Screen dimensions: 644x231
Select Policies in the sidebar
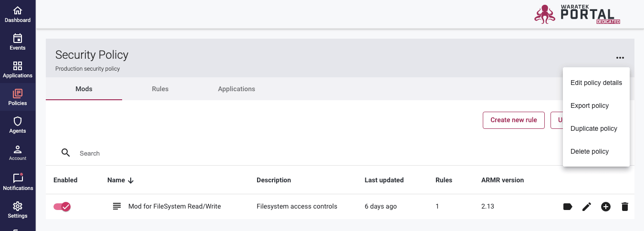point(18,97)
